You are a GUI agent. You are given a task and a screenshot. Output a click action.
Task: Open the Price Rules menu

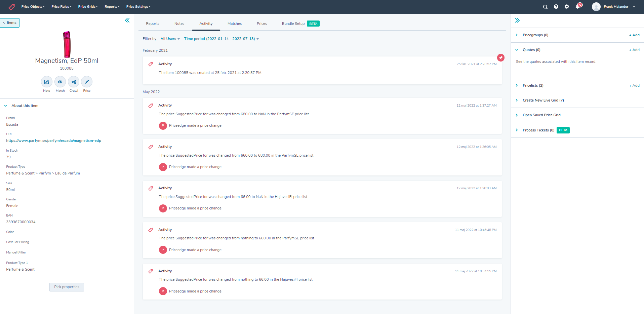tap(62, 7)
